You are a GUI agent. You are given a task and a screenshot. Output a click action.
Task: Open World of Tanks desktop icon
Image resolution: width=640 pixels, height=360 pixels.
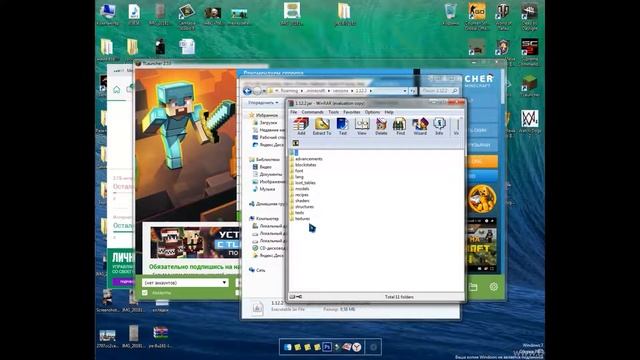503,16
